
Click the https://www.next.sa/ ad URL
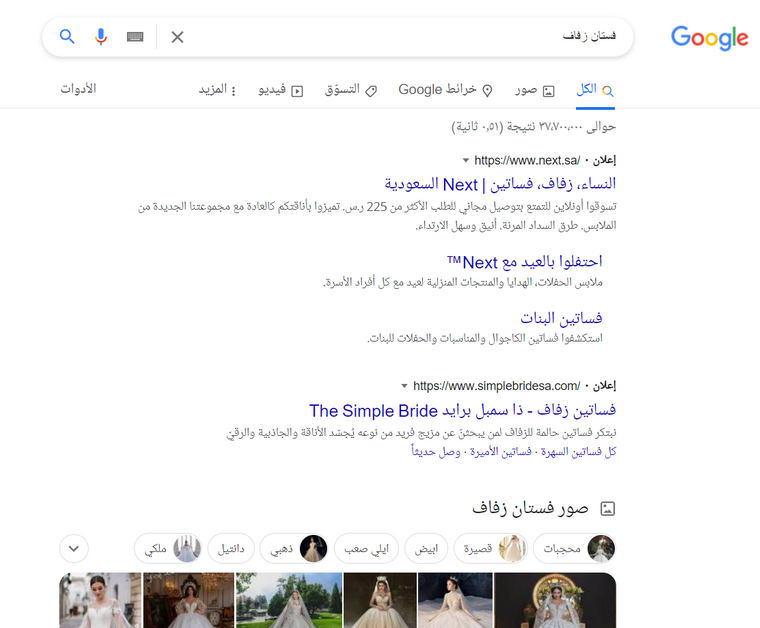[x=527, y=160]
